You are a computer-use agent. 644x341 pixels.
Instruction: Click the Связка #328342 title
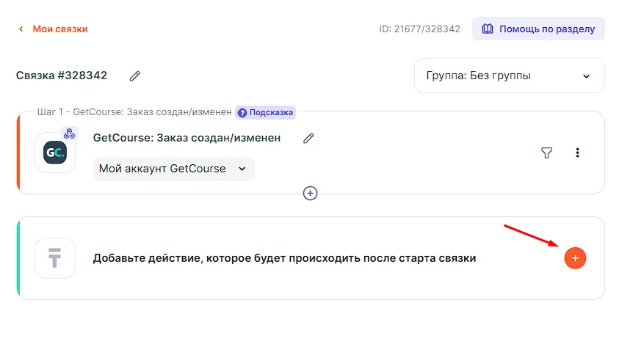(x=62, y=76)
